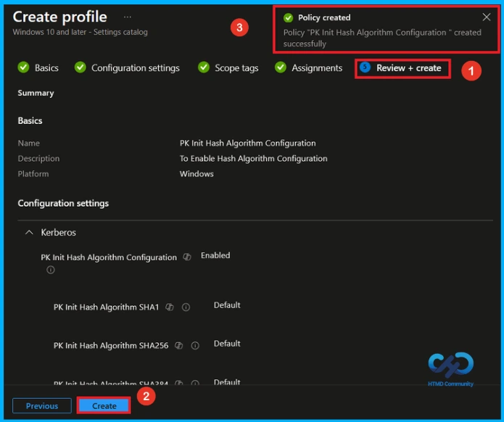Click the green check beside Scope tags
504x422 pixels.
[204, 67]
